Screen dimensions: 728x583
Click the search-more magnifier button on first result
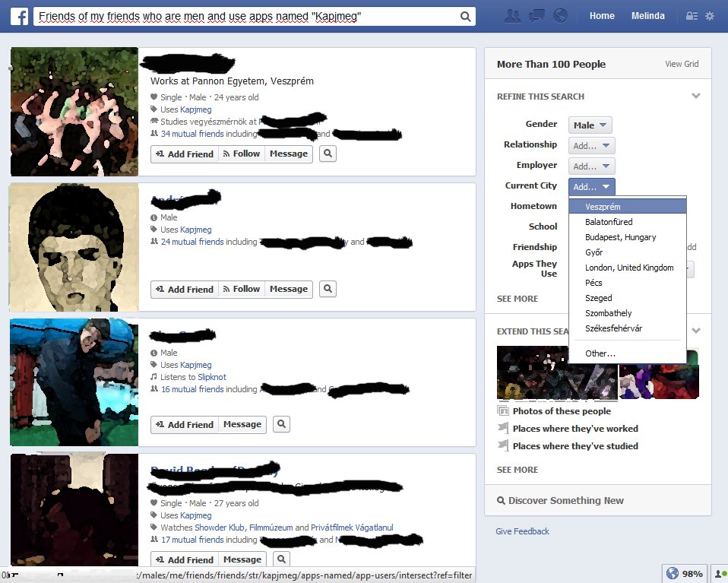click(328, 154)
